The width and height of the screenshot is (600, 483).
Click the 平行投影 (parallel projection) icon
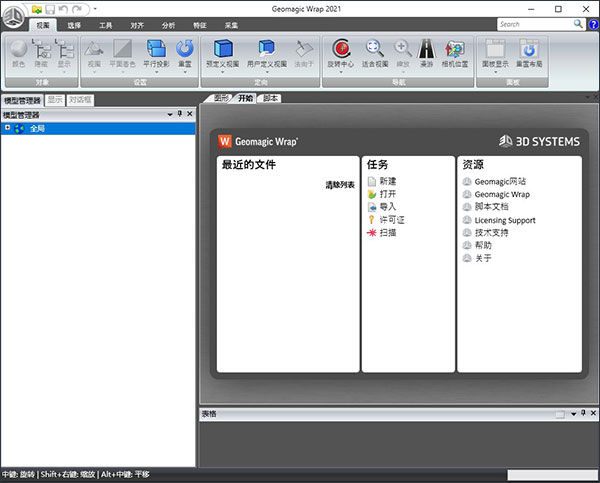click(156, 47)
